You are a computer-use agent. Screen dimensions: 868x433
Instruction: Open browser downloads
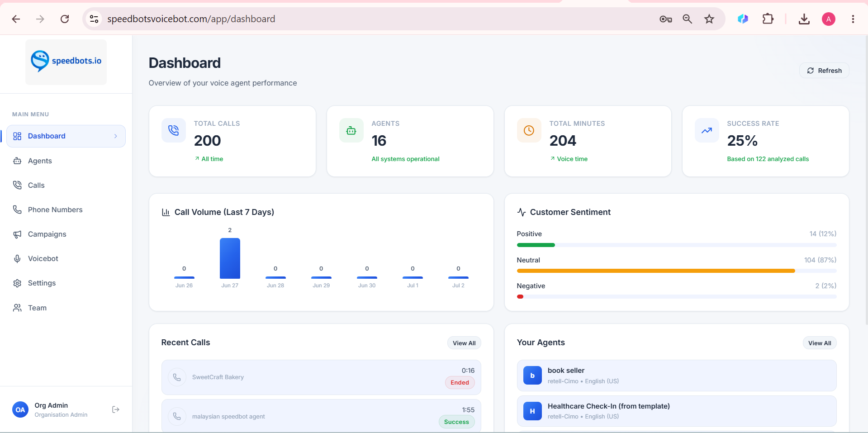[x=804, y=19]
